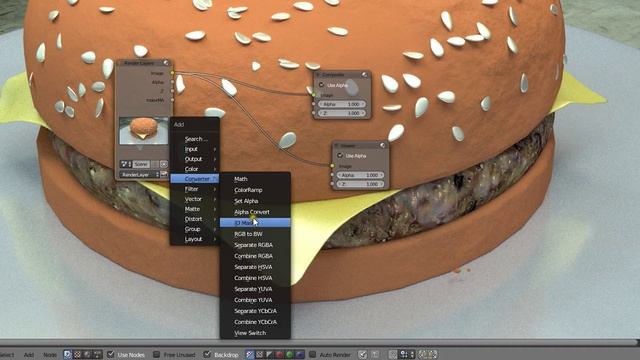Toggle preview icon on Render Layers node header
This screenshot has height=360, width=640.
pos(166,63)
